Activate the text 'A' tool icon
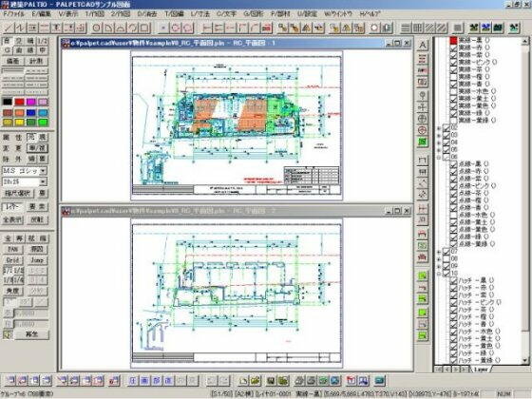The image size is (532, 399). pos(423,45)
